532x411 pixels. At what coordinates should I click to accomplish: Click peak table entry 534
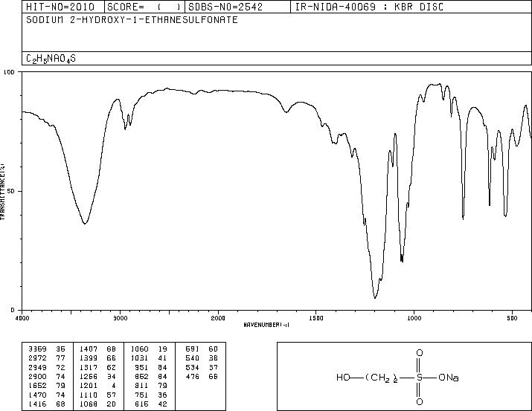tap(193, 367)
